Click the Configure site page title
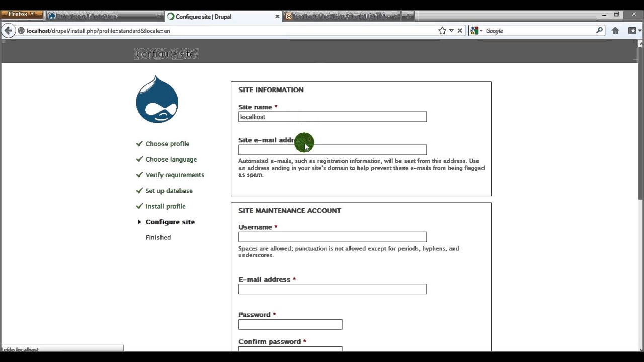 [x=166, y=54]
